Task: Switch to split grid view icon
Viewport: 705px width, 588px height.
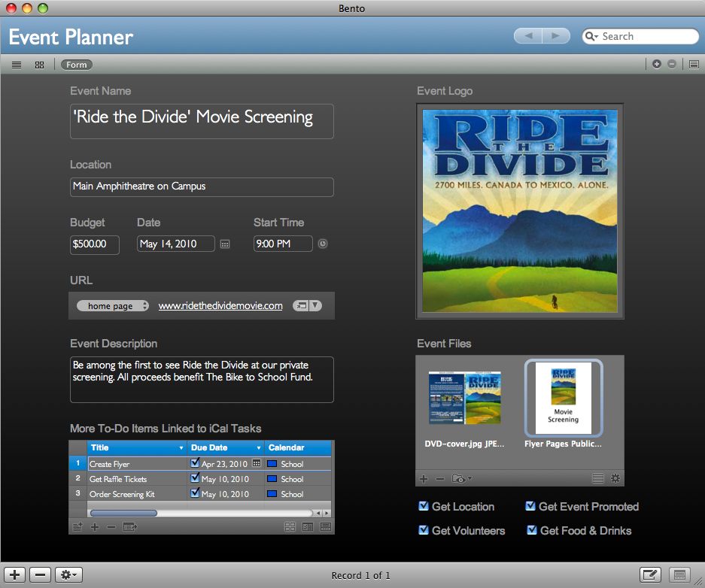Action: coord(39,65)
